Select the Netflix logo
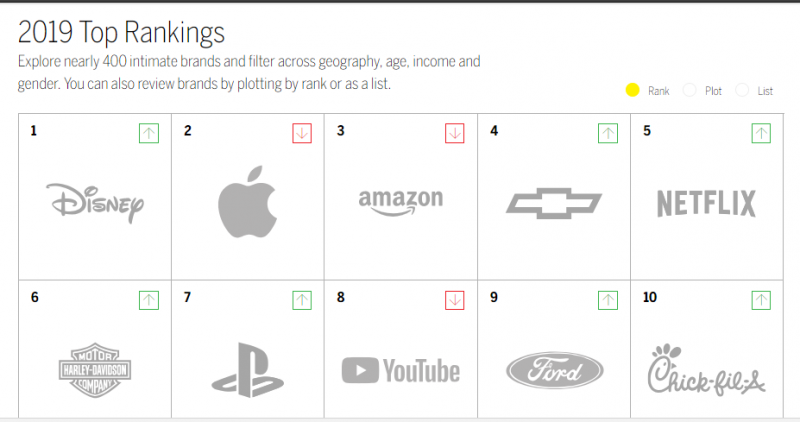Image resolution: width=800 pixels, height=422 pixels. tap(706, 203)
